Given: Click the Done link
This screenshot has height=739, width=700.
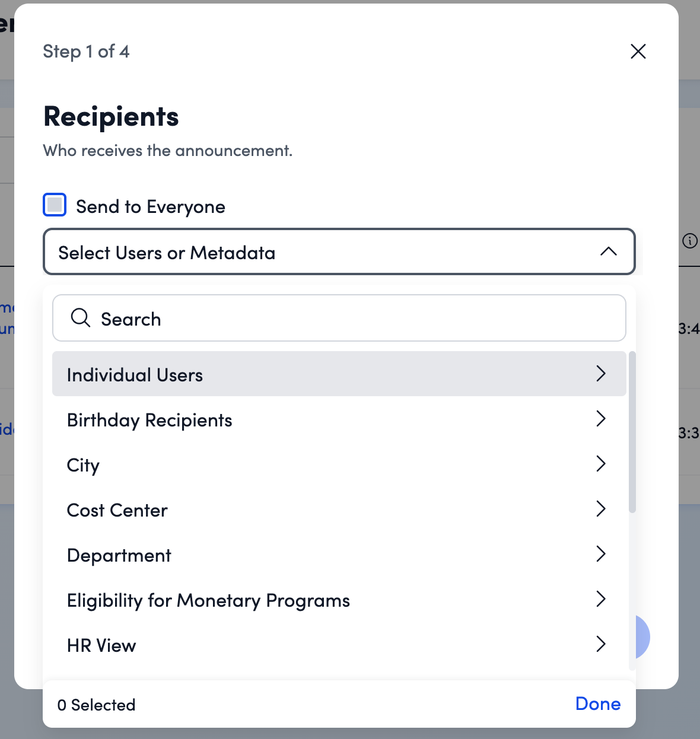Looking at the screenshot, I should pyautogui.click(x=597, y=704).
